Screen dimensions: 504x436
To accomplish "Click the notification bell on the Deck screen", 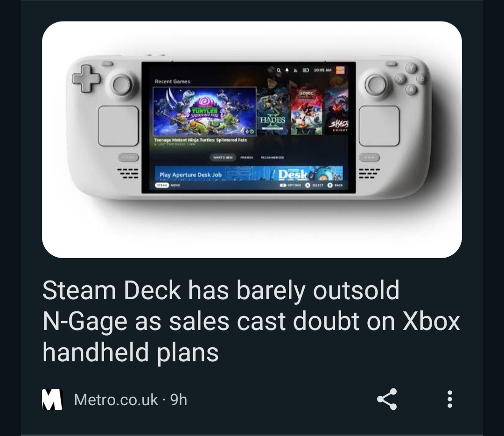I will pyautogui.click(x=287, y=70).
